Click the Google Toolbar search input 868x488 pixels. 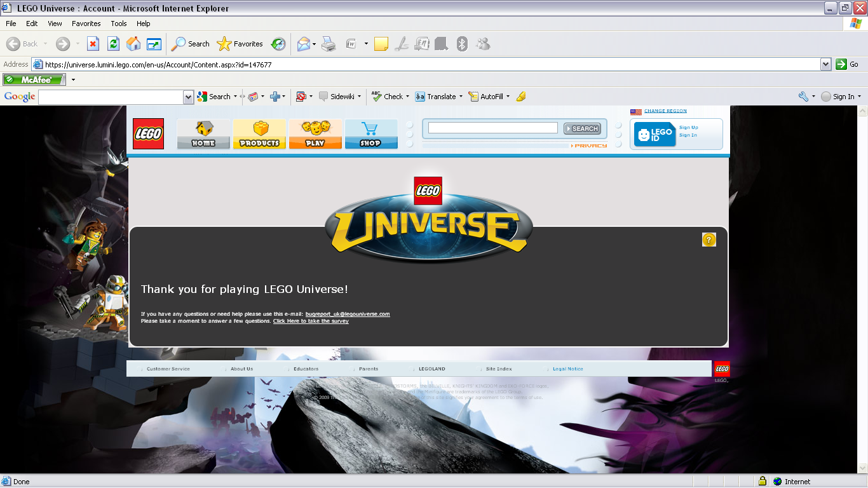click(111, 97)
